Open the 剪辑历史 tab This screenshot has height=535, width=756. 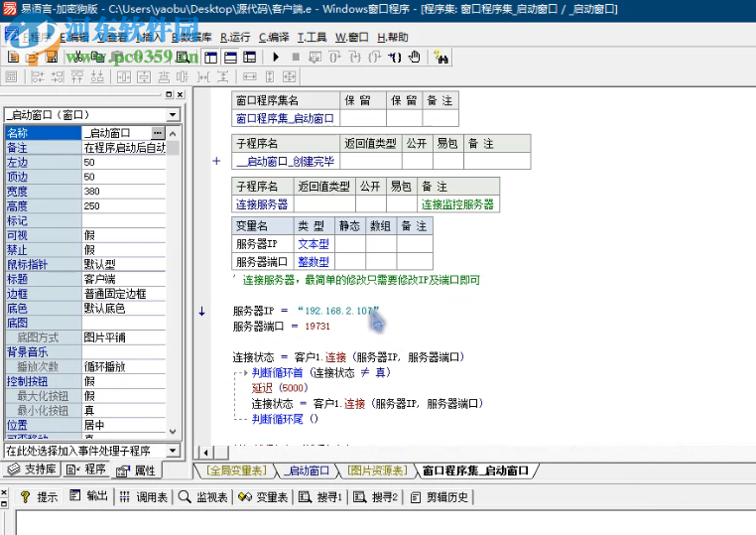coord(440,497)
